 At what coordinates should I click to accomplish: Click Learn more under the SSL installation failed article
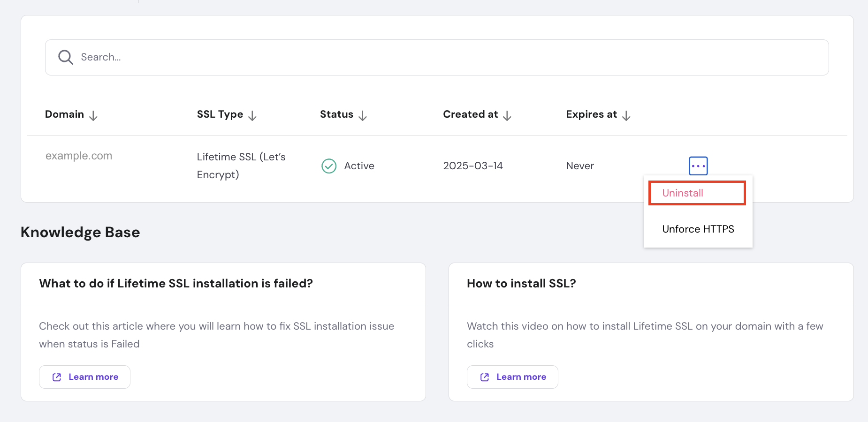(84, 377)
